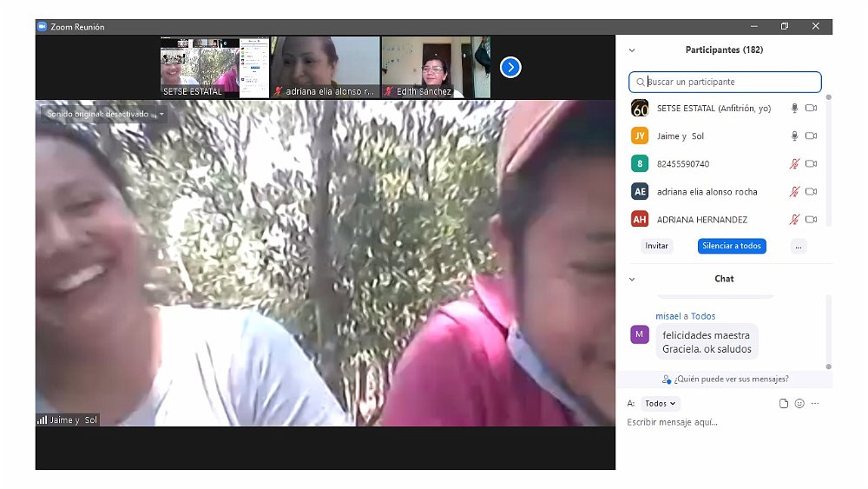
Task: Click ¿Quién puede ver sus mensajes? link
Action: click(725, 380)
